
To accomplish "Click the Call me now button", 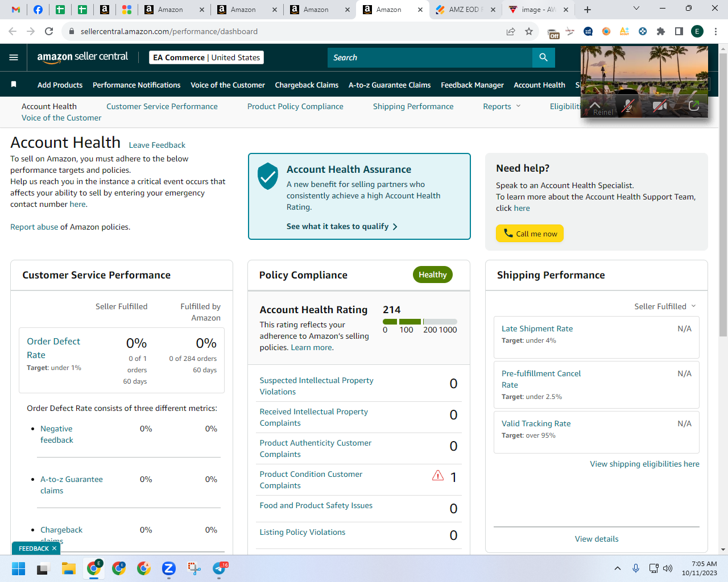I will 530,234.
